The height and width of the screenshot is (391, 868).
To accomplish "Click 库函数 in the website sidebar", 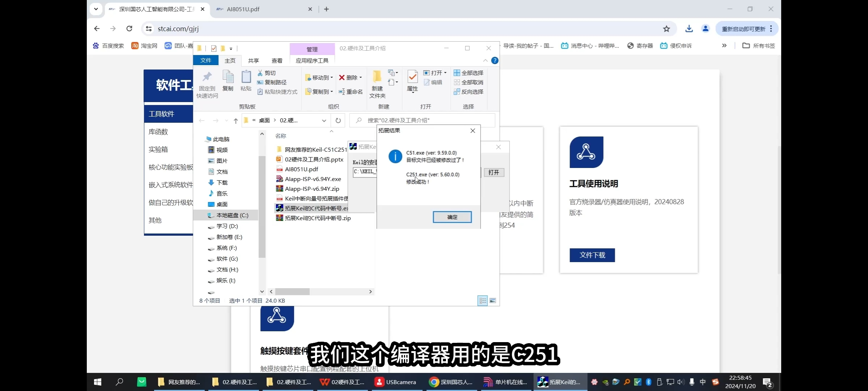I will coord(158,131).
